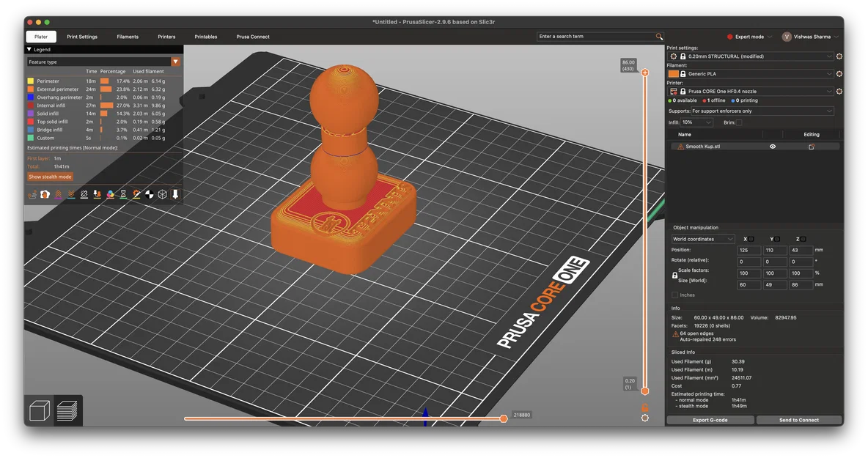Open filament settings gear right of Generic PLA

tap(839, 73)
